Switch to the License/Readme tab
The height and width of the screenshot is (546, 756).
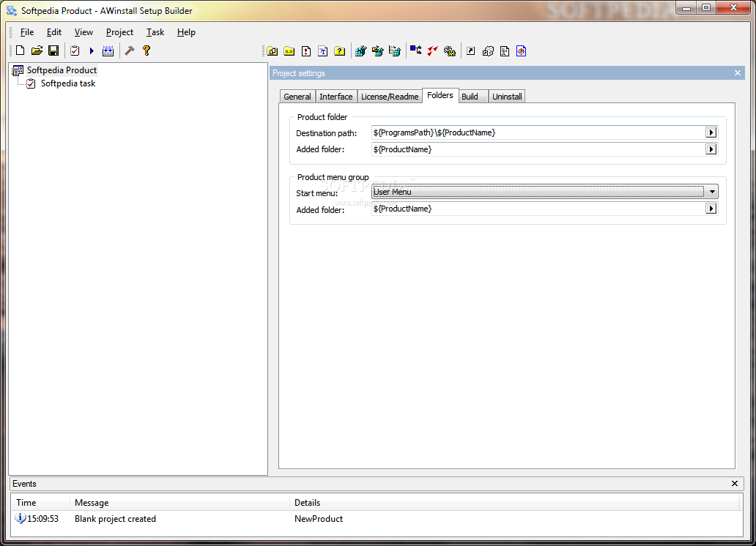point(390,97)
